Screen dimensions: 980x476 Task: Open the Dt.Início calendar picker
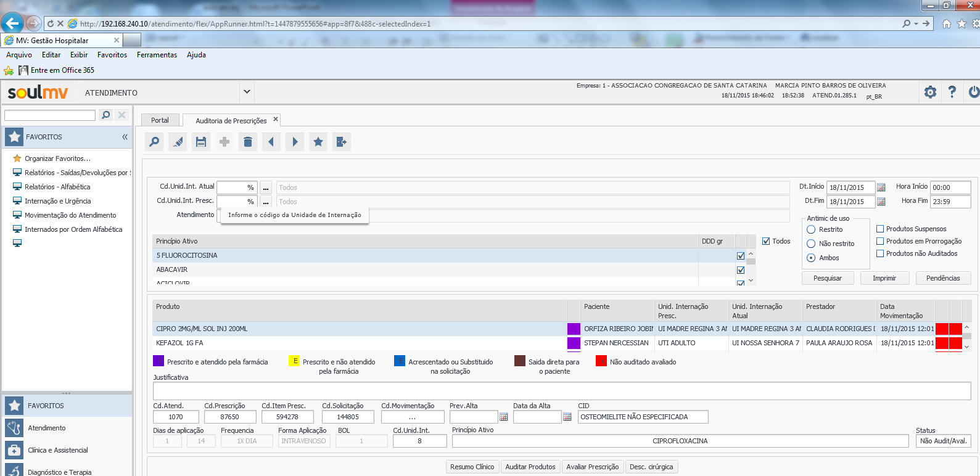pyautogui.click(x=881, y=187)
